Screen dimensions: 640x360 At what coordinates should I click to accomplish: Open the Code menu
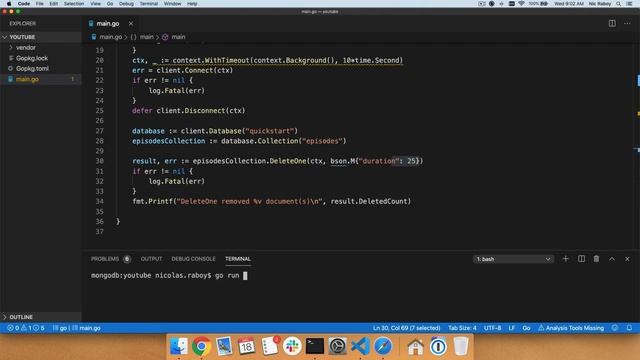coord(24,4)
